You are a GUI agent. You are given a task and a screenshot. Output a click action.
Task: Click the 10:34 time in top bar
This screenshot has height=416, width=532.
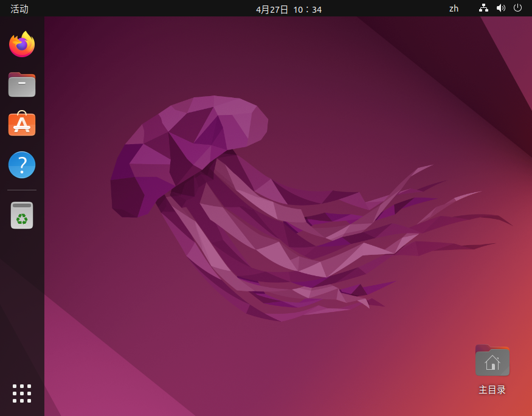[308, 9]
